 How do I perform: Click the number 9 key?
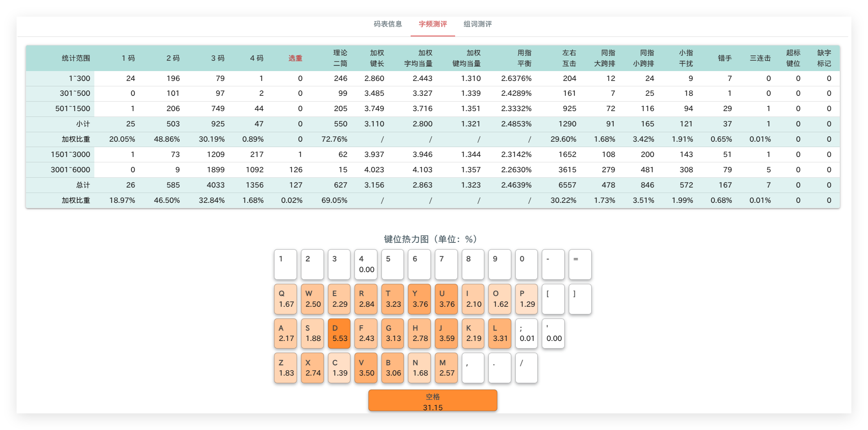pyautogui.click(x=500, y=264)
